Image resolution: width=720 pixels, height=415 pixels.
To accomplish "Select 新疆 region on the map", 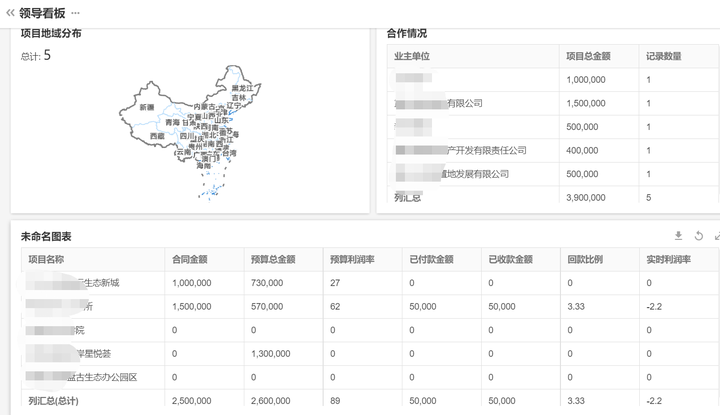I will point(147,107).
